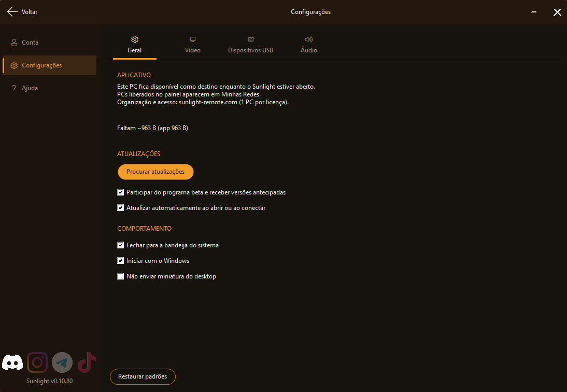The height and width of the screenshot is (392, 567).
Task: Click the monitor icon above Vídeo
Action: point(193,39)
